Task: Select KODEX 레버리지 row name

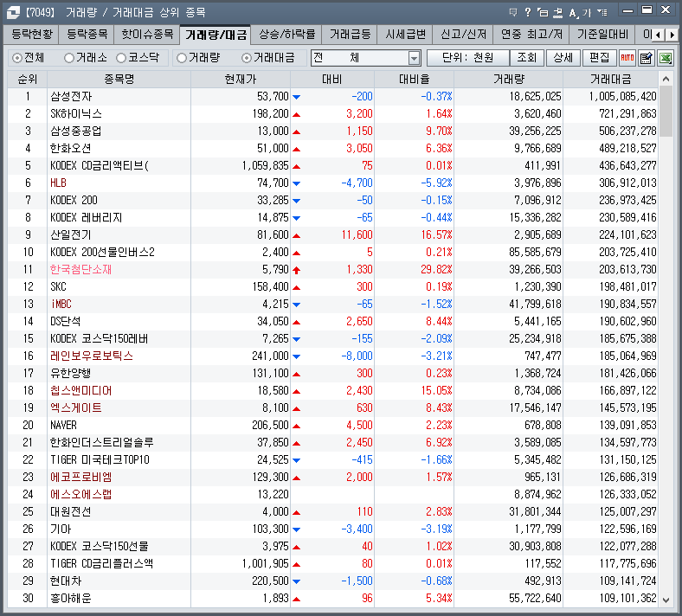Action: coord(87,218)
